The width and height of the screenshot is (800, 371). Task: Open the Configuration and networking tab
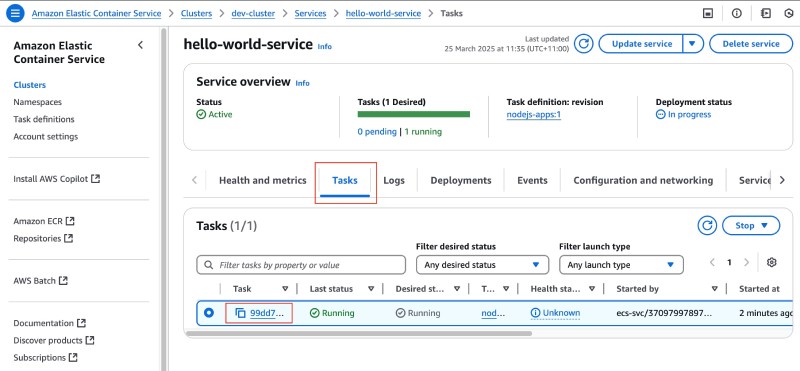[x=643, y=180]
